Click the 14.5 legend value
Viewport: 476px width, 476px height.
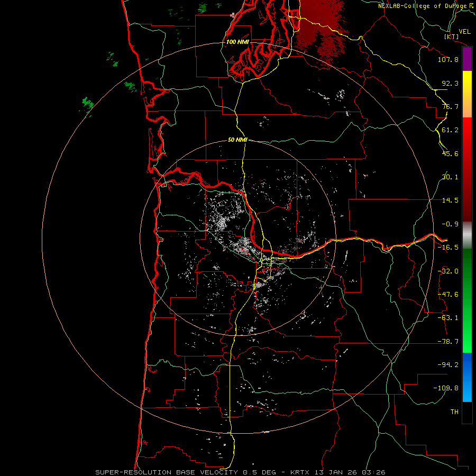coord(450,200)
